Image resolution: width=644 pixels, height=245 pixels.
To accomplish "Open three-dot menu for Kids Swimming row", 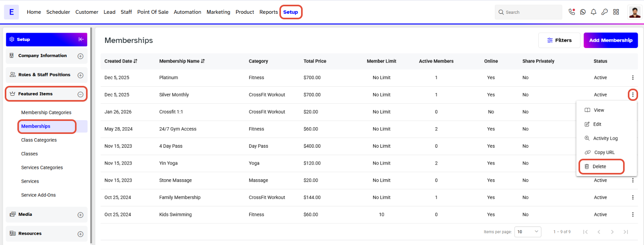I will point(633,215).
